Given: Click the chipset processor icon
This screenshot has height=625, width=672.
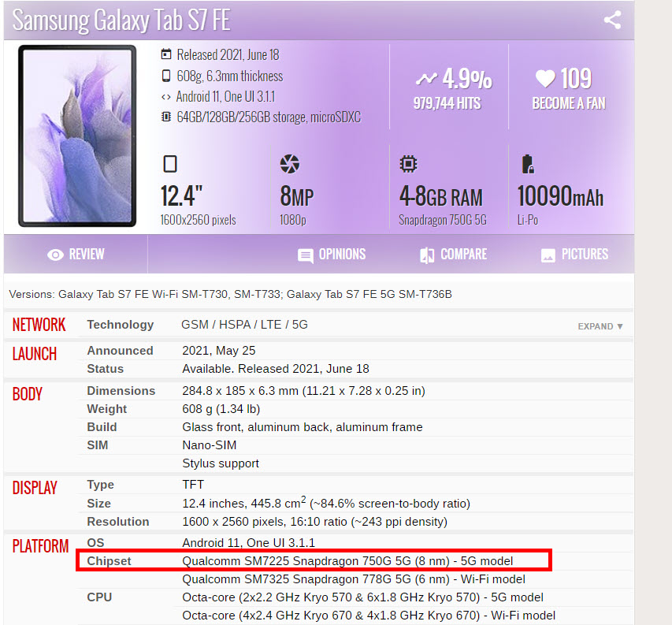Looking at the screenshot, I should (x=408, y=164).
